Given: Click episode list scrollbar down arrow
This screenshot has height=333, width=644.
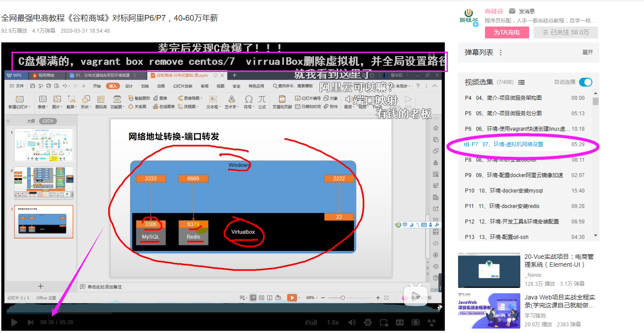Looking at the screenshot, I should (595, 236).
